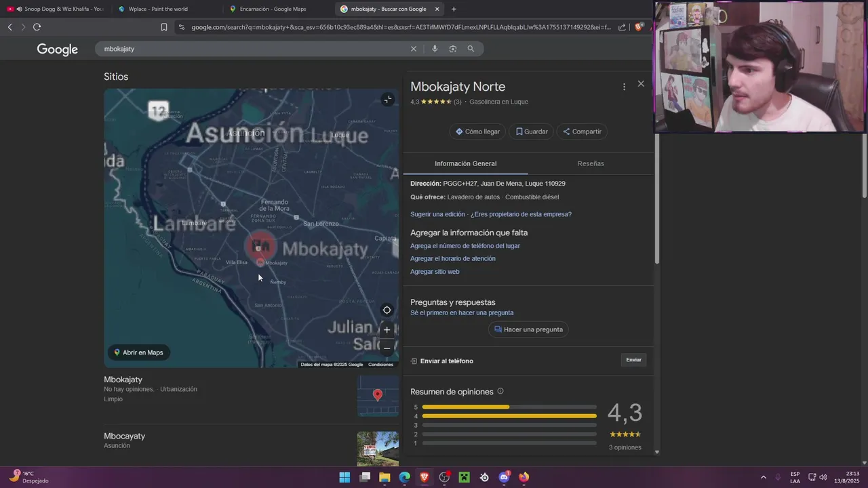Close the Mbokajaty Norte place panel
This screenshot has width=868, height=488.
tap(641, 84)
